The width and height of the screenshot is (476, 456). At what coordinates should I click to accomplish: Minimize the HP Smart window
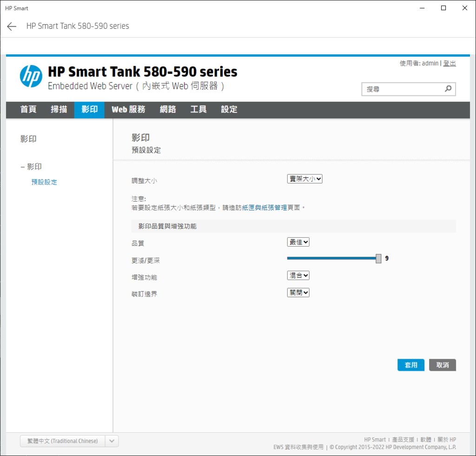422,8
